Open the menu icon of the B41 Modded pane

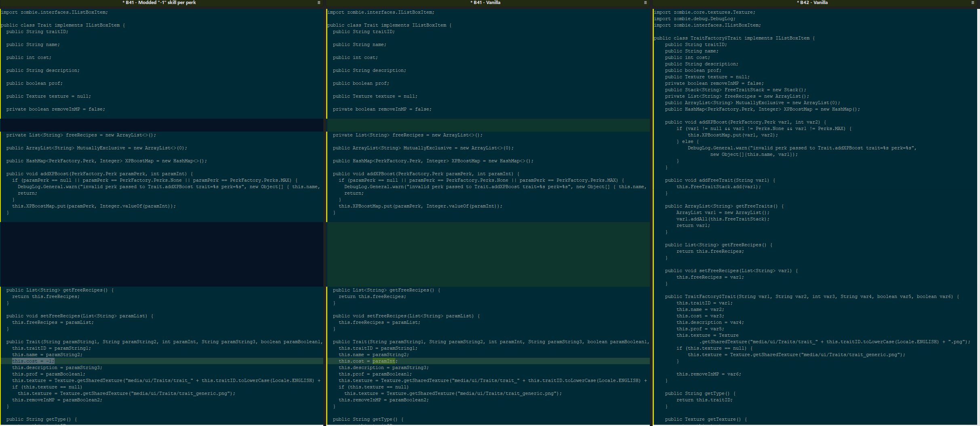[x=319, y=2]
